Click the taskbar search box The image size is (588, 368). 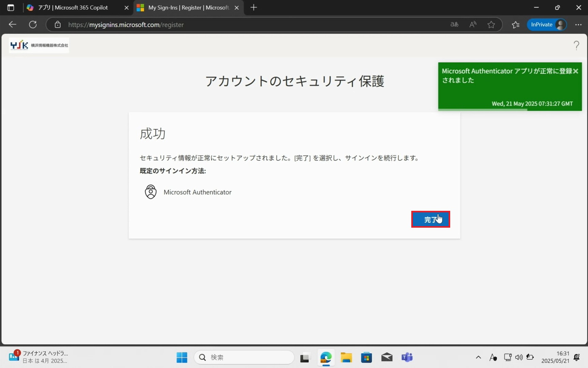point(244,357)
